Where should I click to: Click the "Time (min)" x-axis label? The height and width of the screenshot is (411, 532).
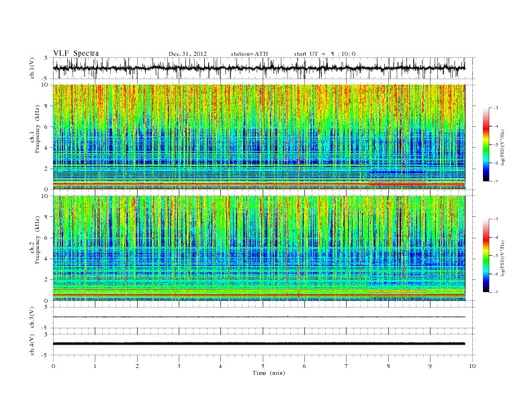[x=269, y=373]
